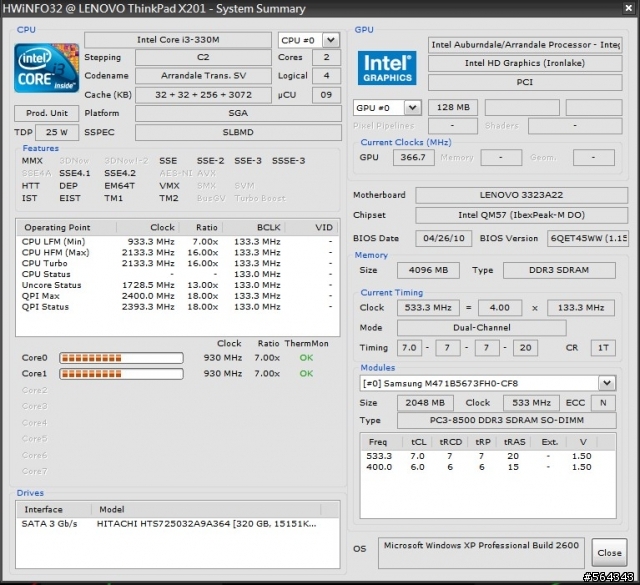The height and width of the screenshot is (585, 640).
Task: Click the DDR3 SDRAM type field
Action: point(559,270)
